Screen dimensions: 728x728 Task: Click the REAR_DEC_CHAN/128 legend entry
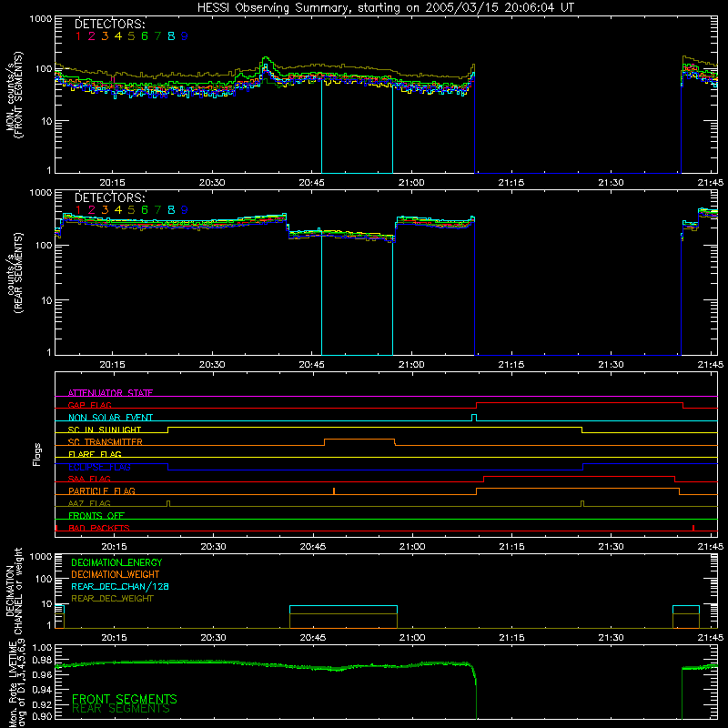(120, 586)
